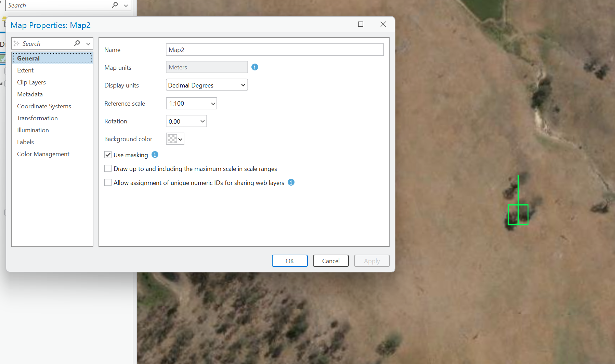
Task: Click the info icon after sharing web layers option
Action: coord(291,183)
